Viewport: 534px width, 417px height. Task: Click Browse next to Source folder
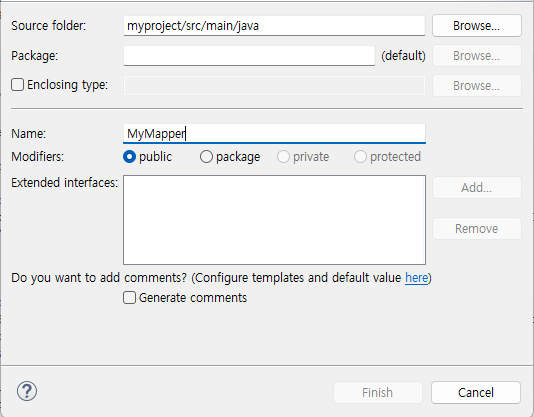tap(476, 26)
